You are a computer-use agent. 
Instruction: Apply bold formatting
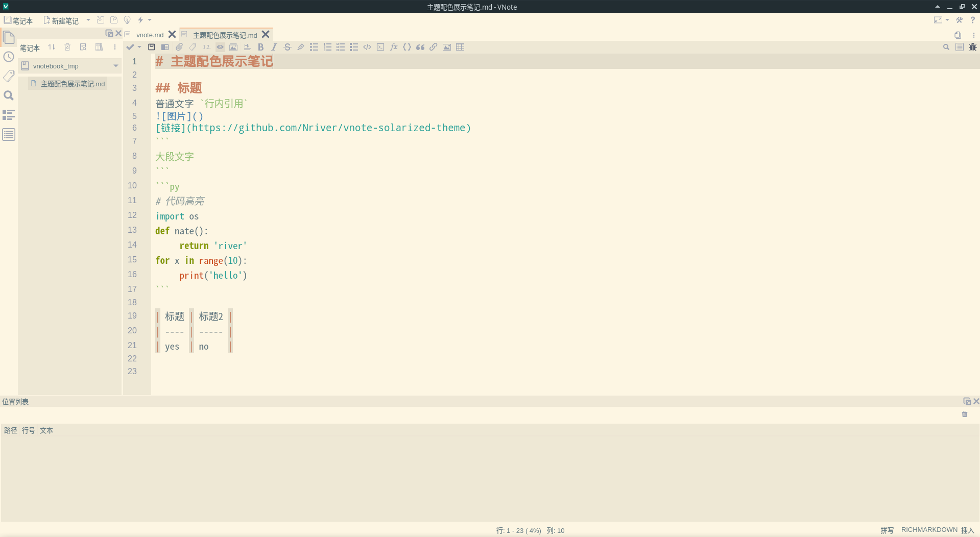pyautogui.click(x=261, y=47)
